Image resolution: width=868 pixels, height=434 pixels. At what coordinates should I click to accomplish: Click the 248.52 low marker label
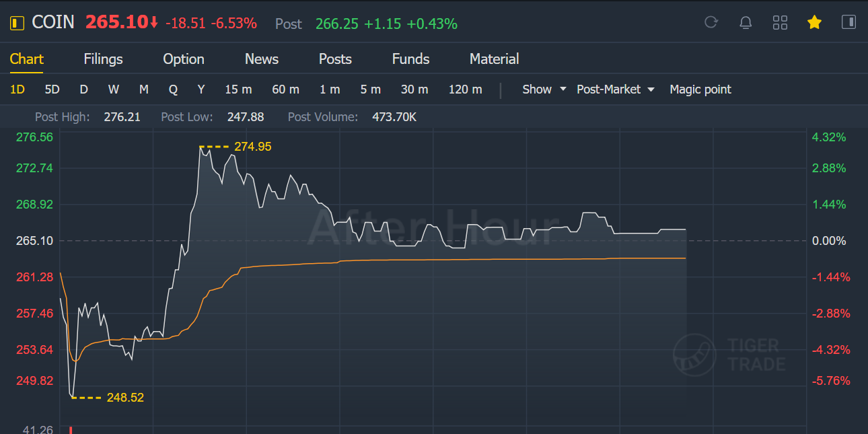125,398
